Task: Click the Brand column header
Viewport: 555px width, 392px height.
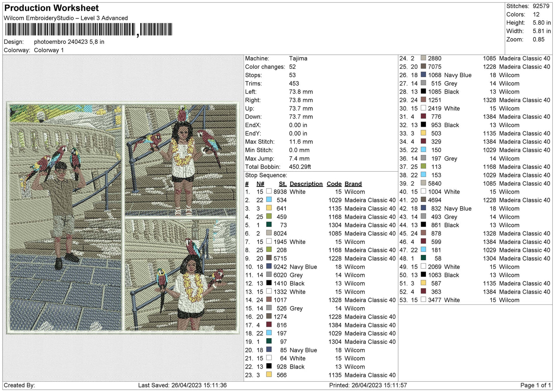Action: (x=353, y=184)
